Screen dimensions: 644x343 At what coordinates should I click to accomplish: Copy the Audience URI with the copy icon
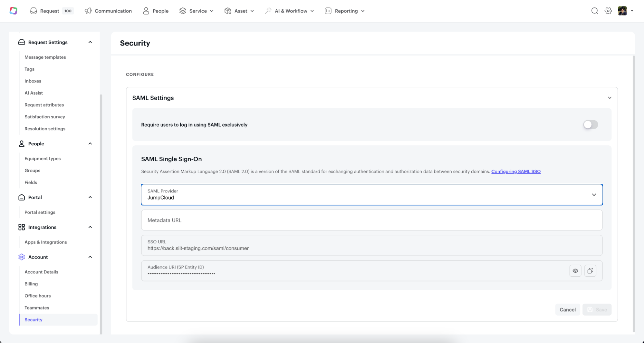coord(590,271)
